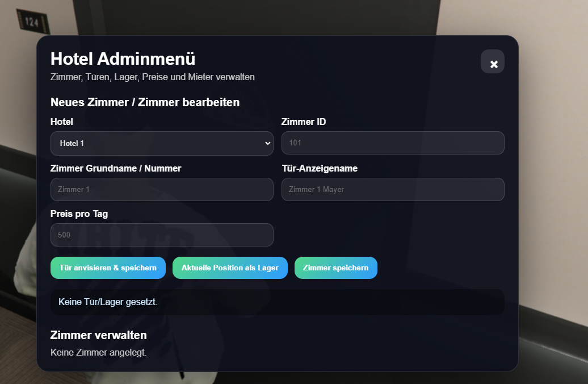The height and width of the screenshot is (384, 588).
Task: Click Aktuelle Position als Lager button
Action: point(230,268)
